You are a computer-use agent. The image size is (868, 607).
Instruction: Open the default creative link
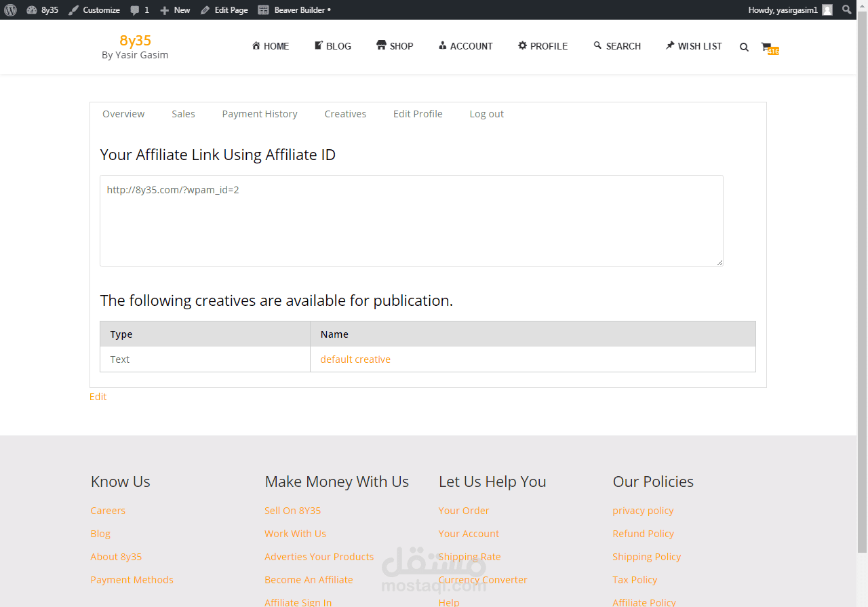[355, 359]
